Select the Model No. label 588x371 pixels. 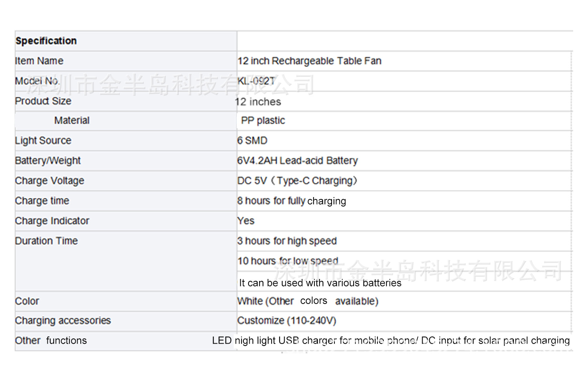(37, 81)
